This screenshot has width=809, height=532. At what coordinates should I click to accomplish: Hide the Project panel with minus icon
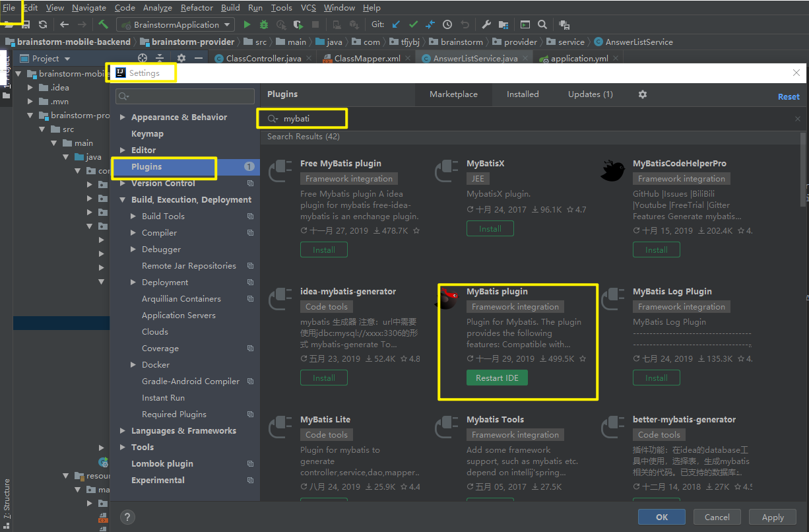point(198,58)
